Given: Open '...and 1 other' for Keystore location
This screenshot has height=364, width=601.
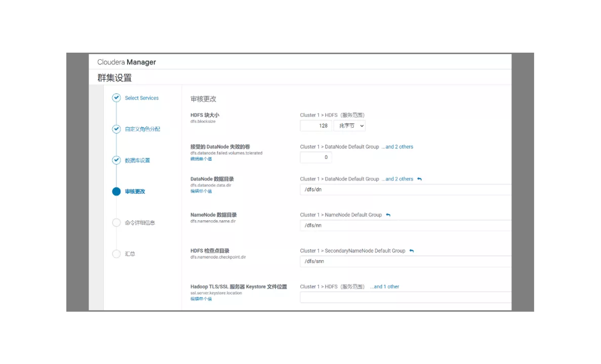Looking at the screenshot, I should click(384, 287).
